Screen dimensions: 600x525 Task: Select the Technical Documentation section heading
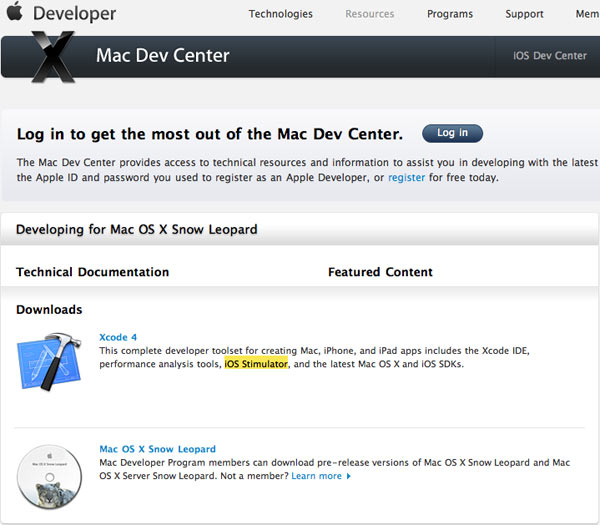pyautogui.click(x=92, y=272)
